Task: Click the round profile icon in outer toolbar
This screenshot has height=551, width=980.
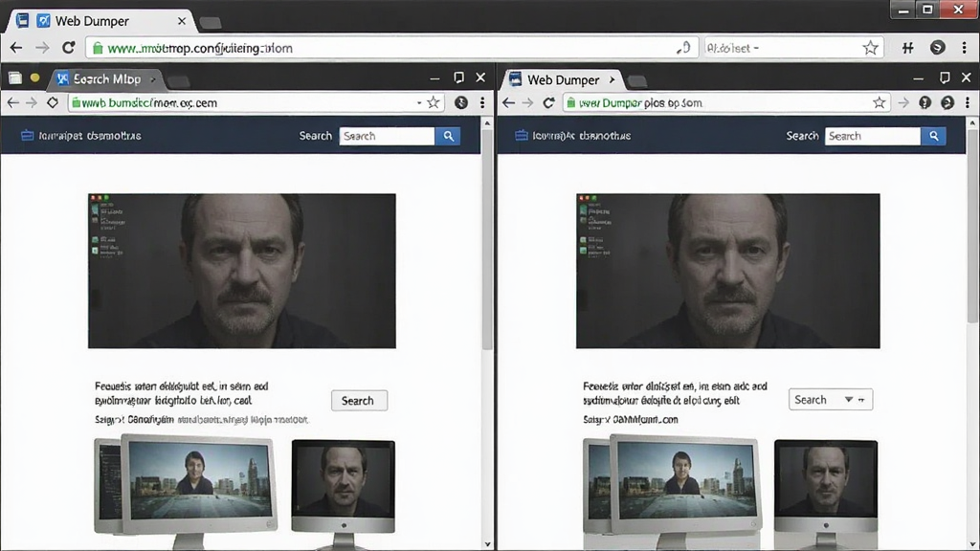Action: point(938,48)
